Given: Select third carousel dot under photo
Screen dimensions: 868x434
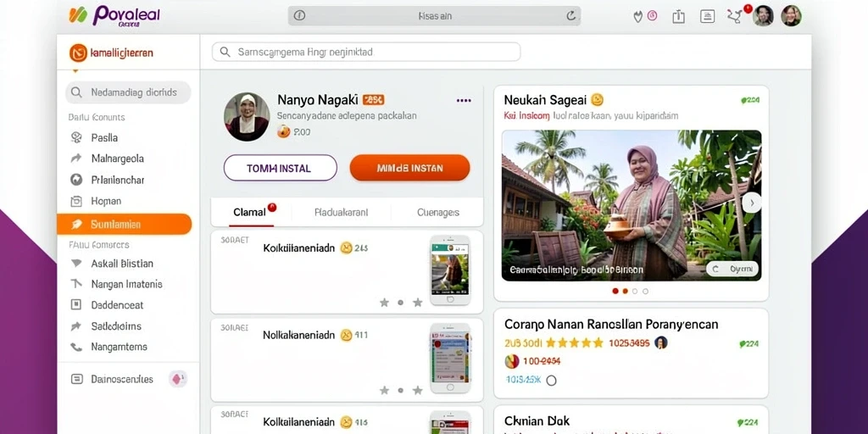Looking at the screenshot, I should pyautogui.click(x=635, y=291).
